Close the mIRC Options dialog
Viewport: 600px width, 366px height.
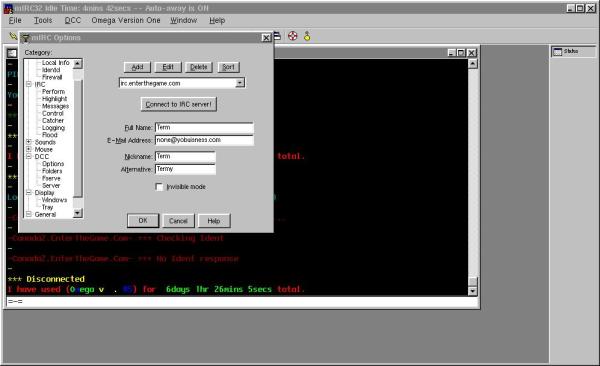click(x=266, y=38)
